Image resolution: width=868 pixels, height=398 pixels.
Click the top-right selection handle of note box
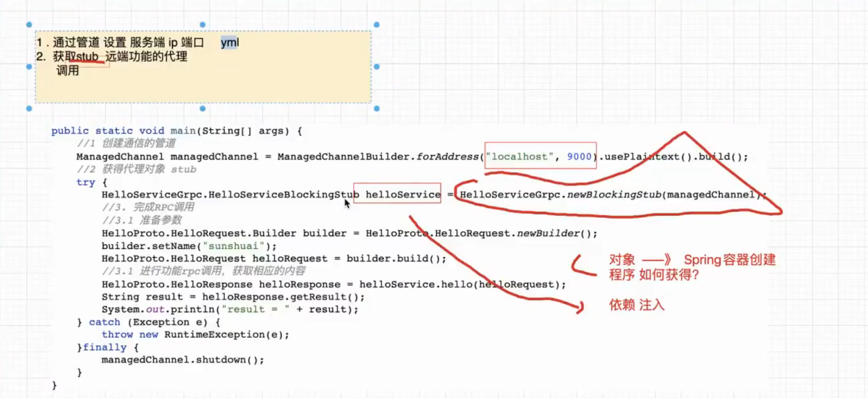(x=377, y=25)
